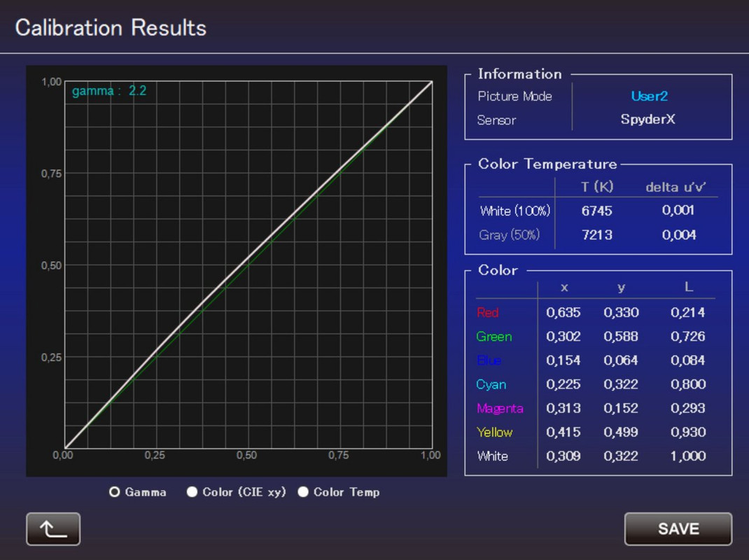Click the delta u'v' column header
Screen dimensions: 749x560
tap(675, 188)
